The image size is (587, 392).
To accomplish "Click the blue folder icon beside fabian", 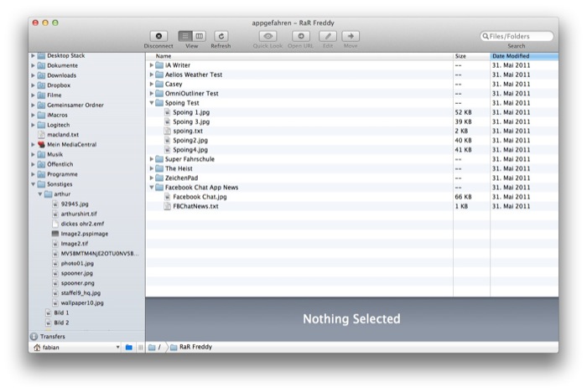I will click(128, 347).
